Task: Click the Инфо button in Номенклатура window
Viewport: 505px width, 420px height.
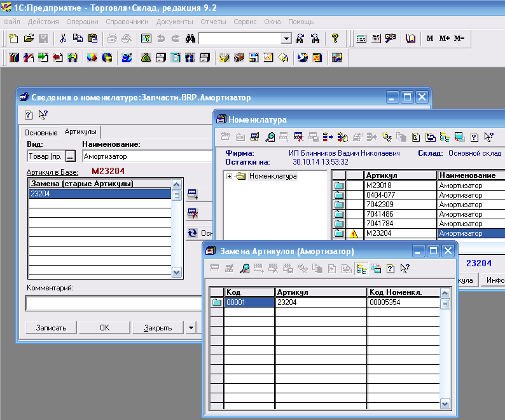Action: click(493, 280)
